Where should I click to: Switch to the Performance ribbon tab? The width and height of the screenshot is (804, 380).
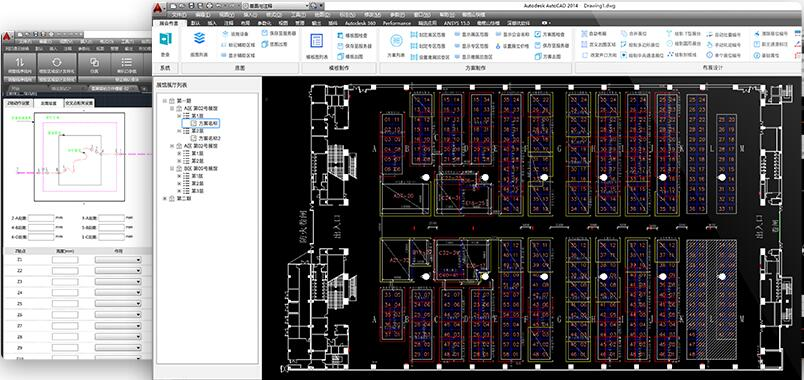coord(396,23)
